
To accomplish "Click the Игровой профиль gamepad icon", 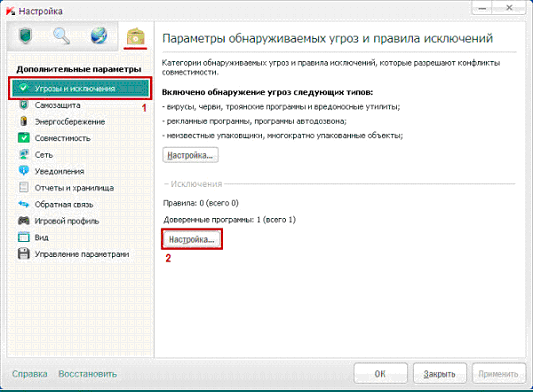I will pos(23,220).
